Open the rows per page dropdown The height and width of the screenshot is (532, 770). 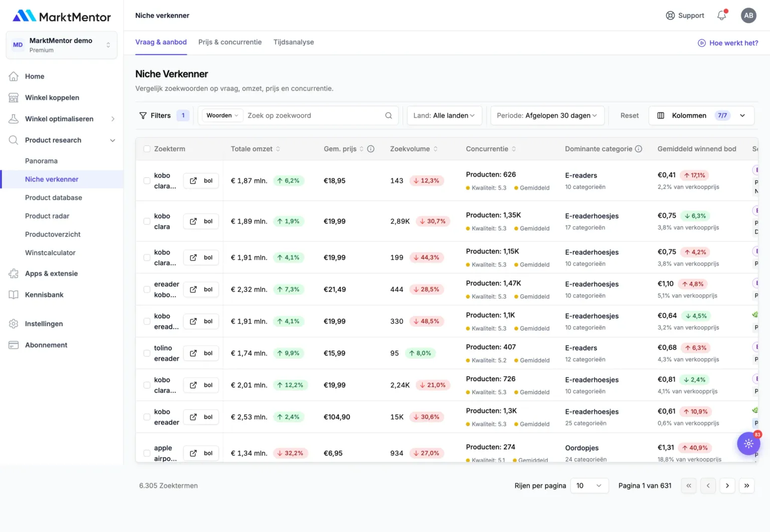coord(590,485)
